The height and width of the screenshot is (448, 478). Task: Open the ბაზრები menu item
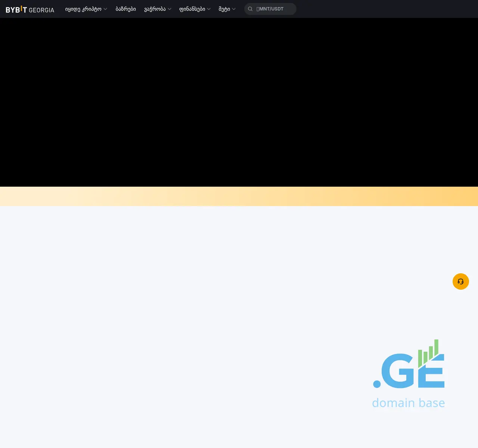click(x=125, y=9)
